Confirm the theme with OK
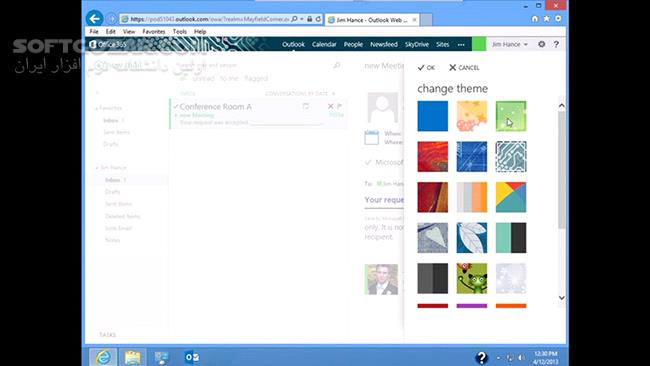This screenshot has width=650, height=366. 426,68
